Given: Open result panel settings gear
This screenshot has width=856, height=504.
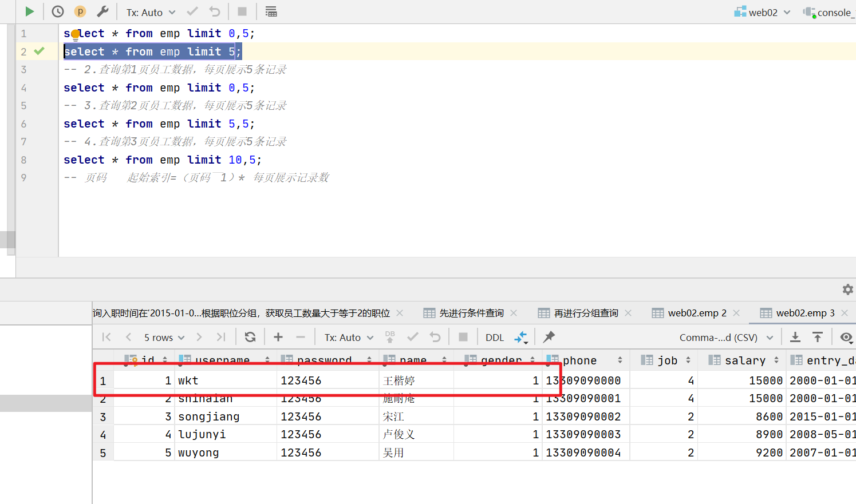Looking at the screenshot, I should click(x=847, y=289).
